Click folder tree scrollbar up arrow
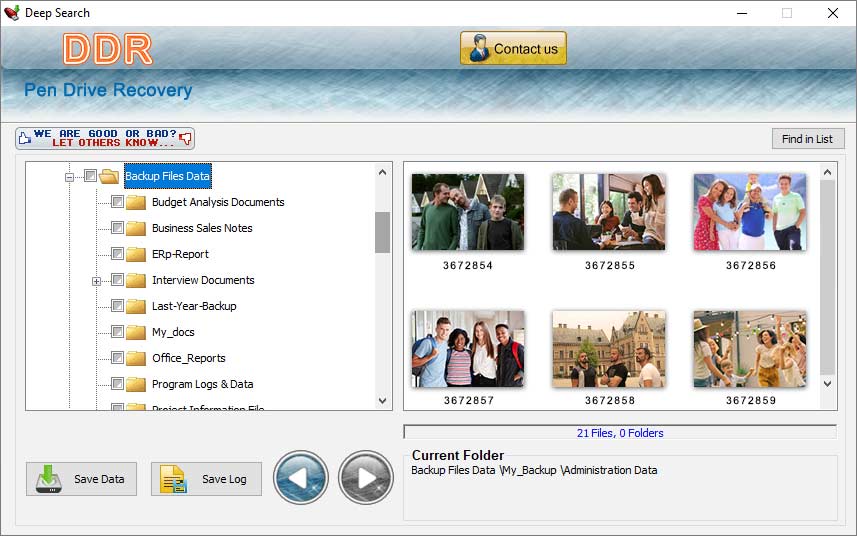The width and height of the screenshot is (857, 536). 383,172
